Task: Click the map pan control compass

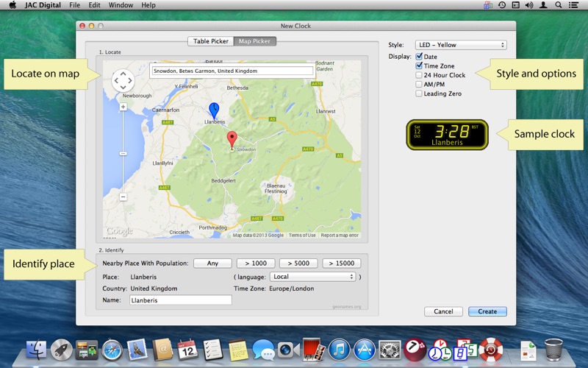Action: 123,79
